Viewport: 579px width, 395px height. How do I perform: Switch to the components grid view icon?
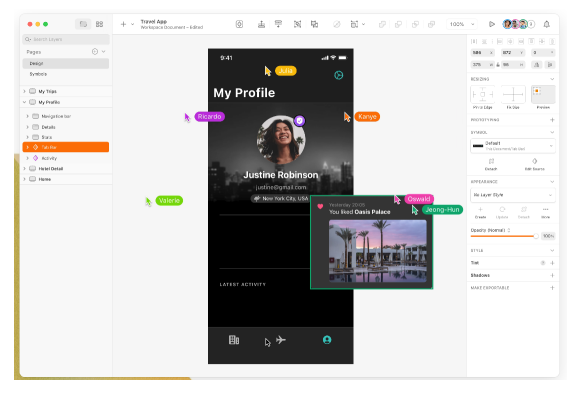99,24
